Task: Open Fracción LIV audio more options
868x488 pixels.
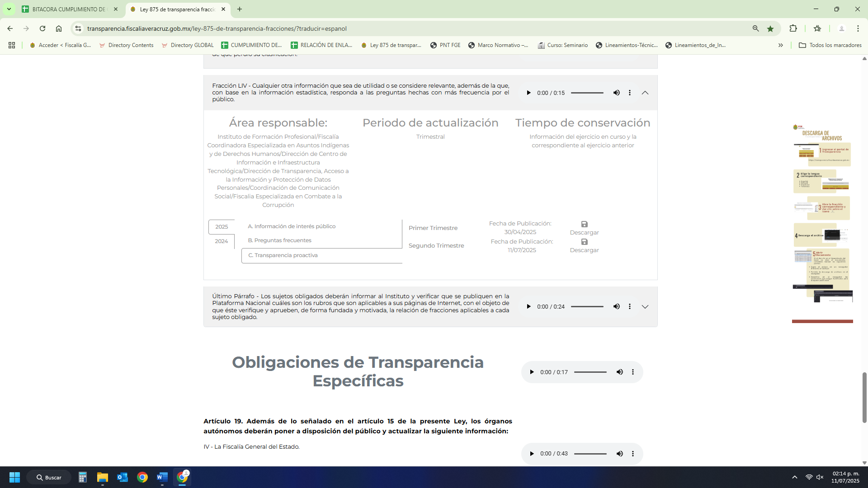Action: coord(630,93)
